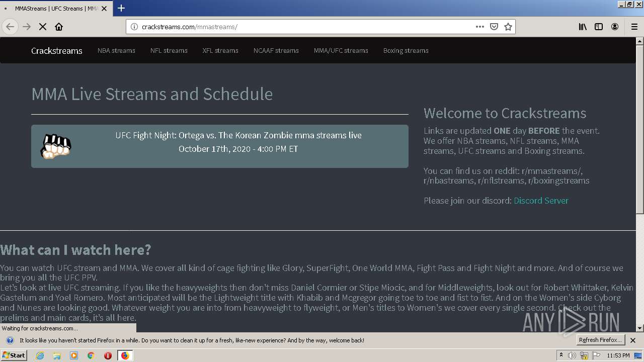
Task: Show hidden system tray icons arrow
Action: [561, 355]
